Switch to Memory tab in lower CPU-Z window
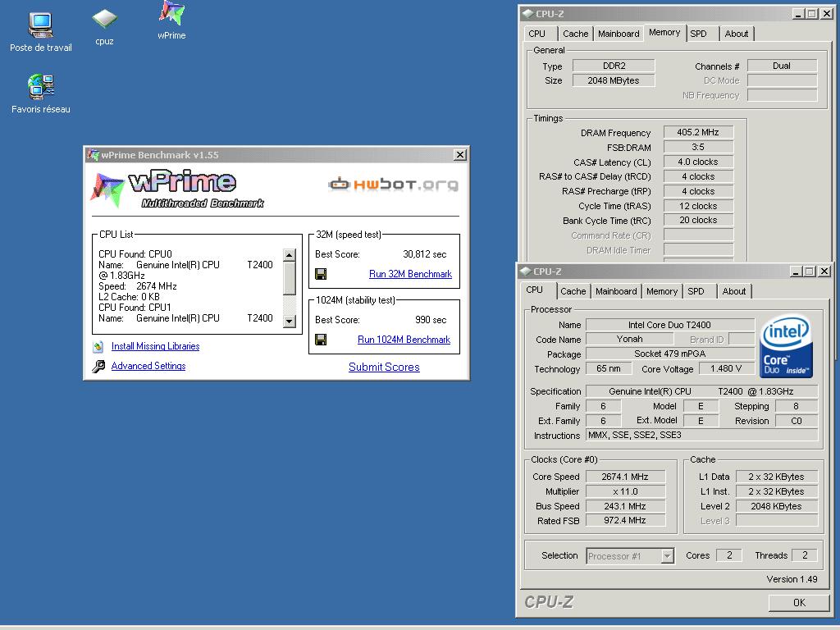 [662, 291]
